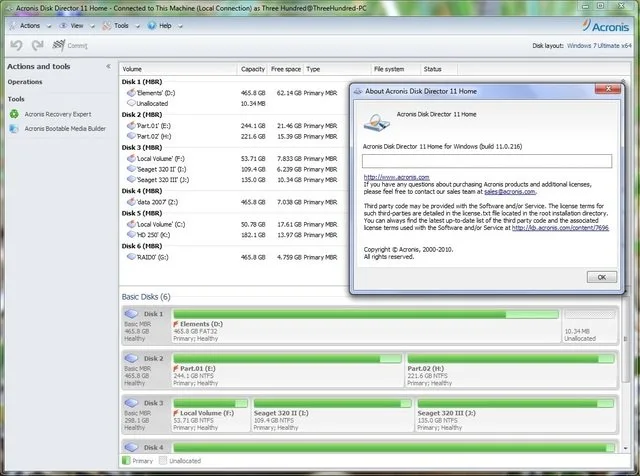Select the Unallocated volume icon in Disk 1 list
The image size is (640, 476).
point(131,103)
